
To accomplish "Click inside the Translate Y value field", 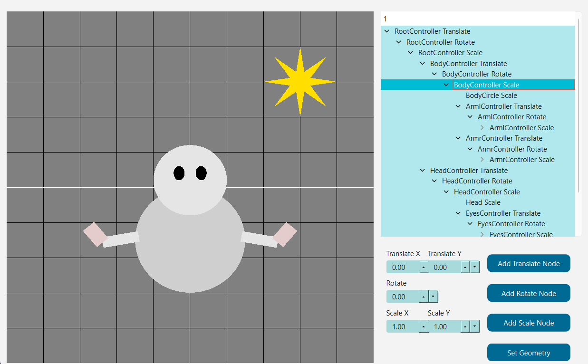I will 445,267.
